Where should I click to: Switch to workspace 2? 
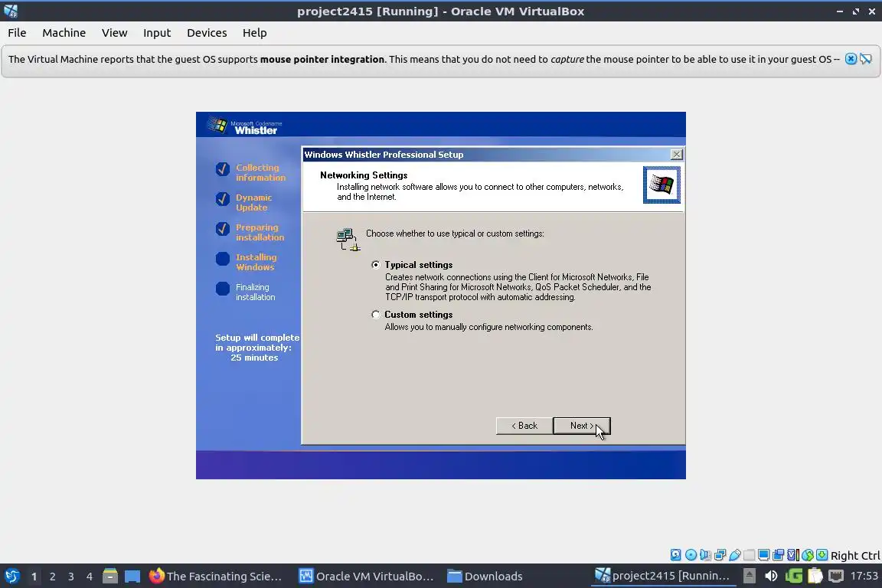(x=52, y=577)
